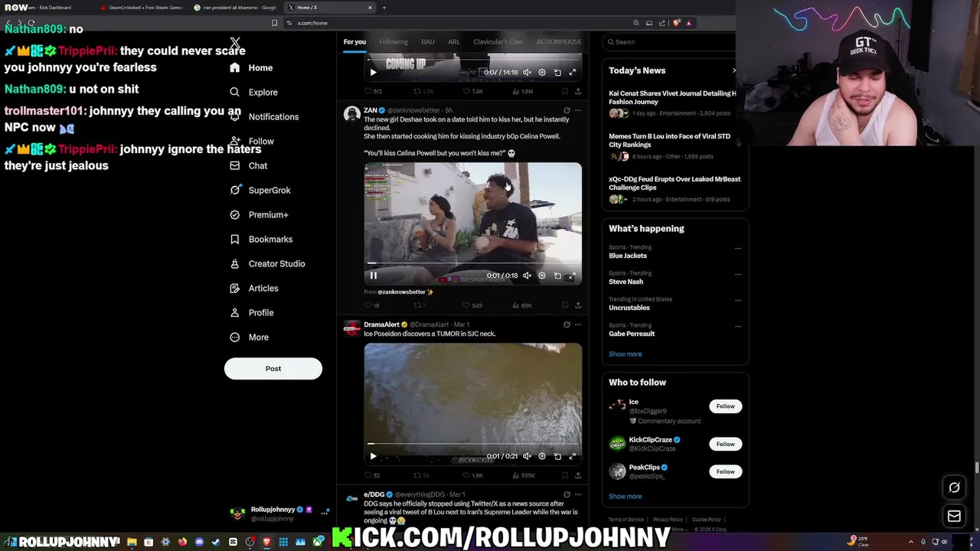The width and height of the screenshot is (980, 551).
Task: Open options for Gabe Perreault trend
Action: pos(738,326)
